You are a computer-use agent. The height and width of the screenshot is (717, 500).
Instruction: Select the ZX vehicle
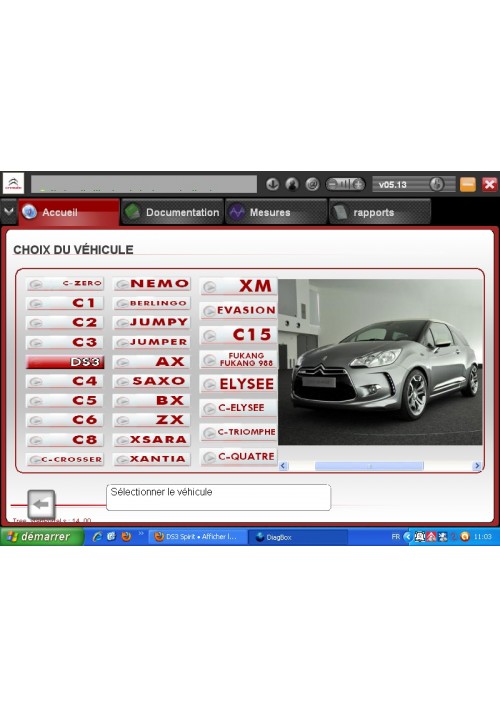(152, 420)
